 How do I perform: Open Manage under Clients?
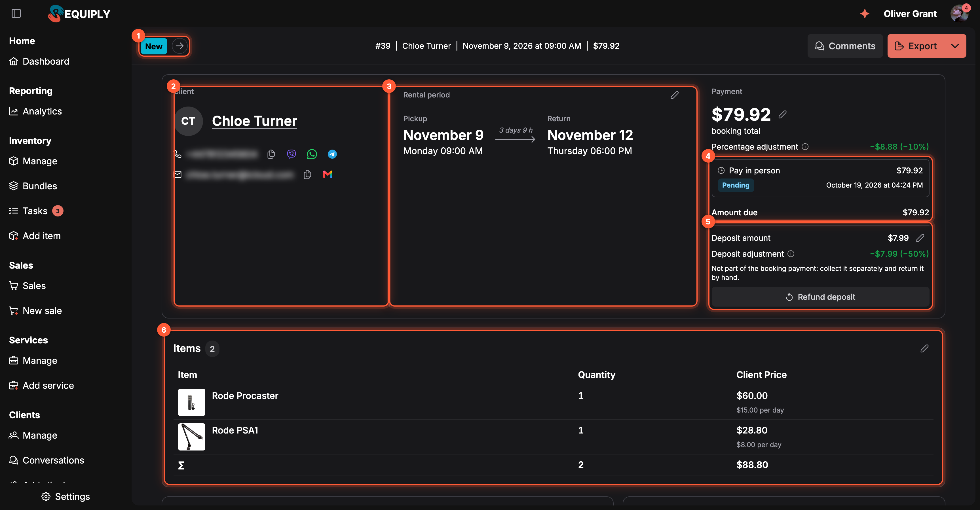coord(33,435)
